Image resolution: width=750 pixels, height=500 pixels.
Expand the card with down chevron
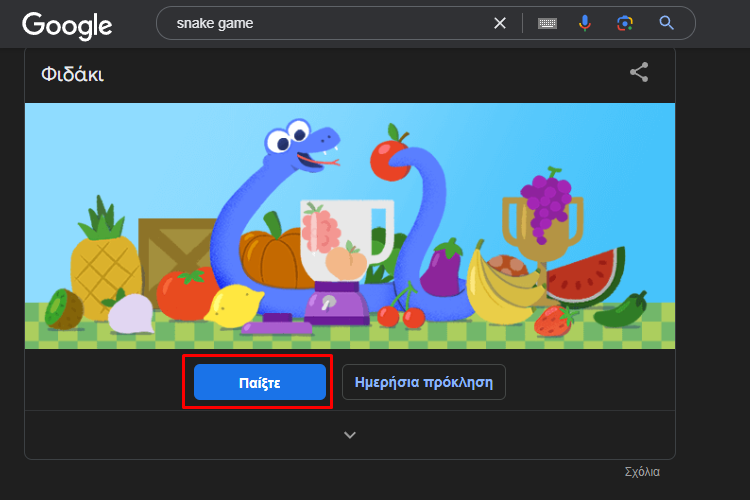pos(349,435)
